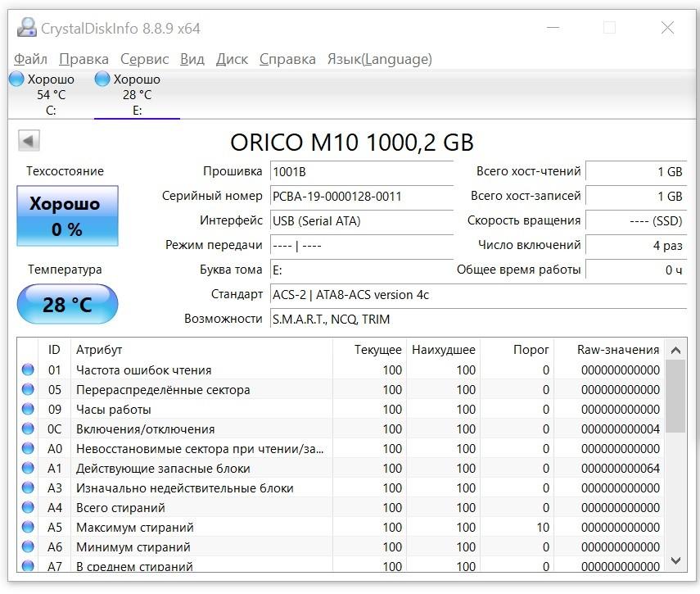Click status orb for Часы работы row
The width and height of the screenshot is (700, 594).
pyautogui.click(x=29, y=410)
